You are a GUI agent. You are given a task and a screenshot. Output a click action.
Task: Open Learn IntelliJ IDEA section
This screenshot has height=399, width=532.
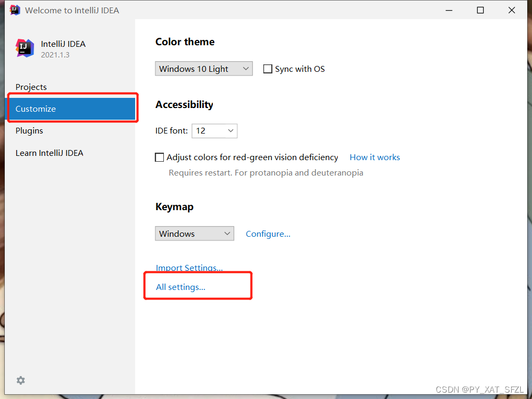click(49, 153)
